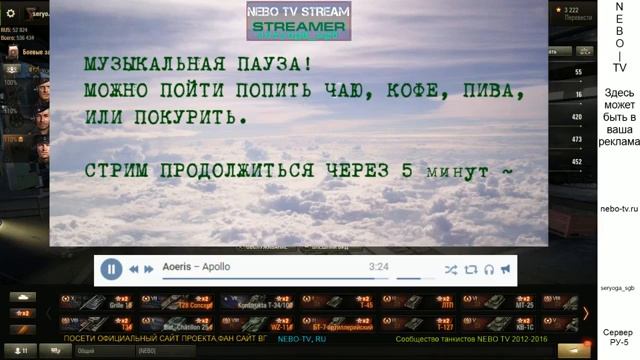Pause the Aoeris – Apollo track
Screen dimensions: 640x360
click(x=111, y=269)
